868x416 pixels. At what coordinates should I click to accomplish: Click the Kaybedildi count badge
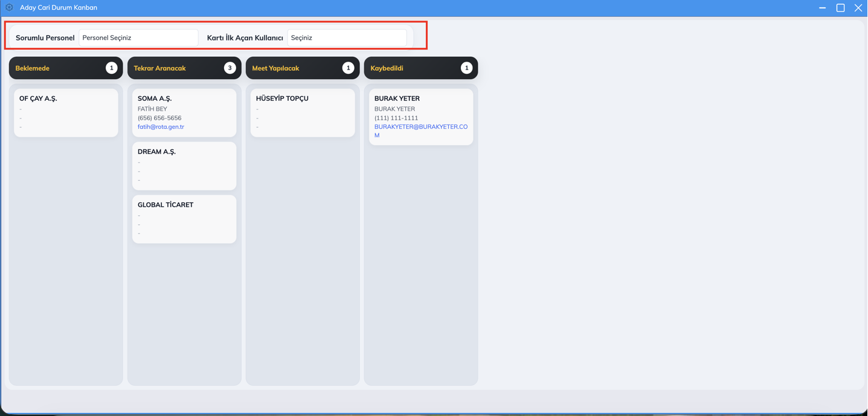tap(466, 68)
